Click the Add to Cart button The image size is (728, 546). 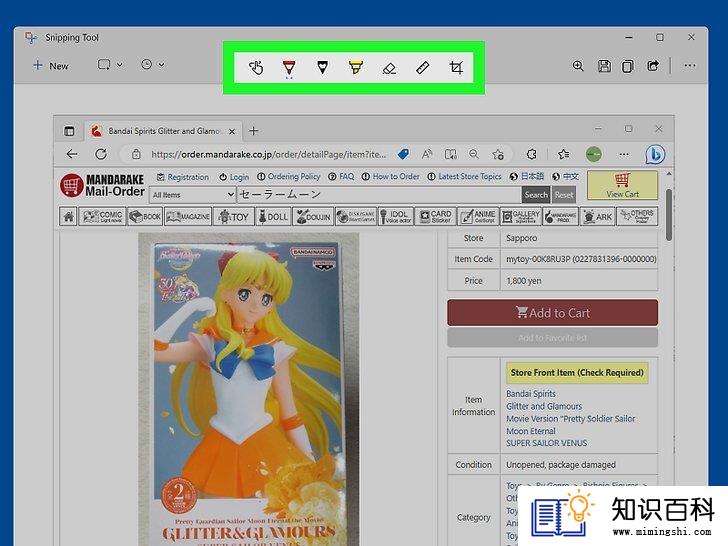(x=552, y=313)
